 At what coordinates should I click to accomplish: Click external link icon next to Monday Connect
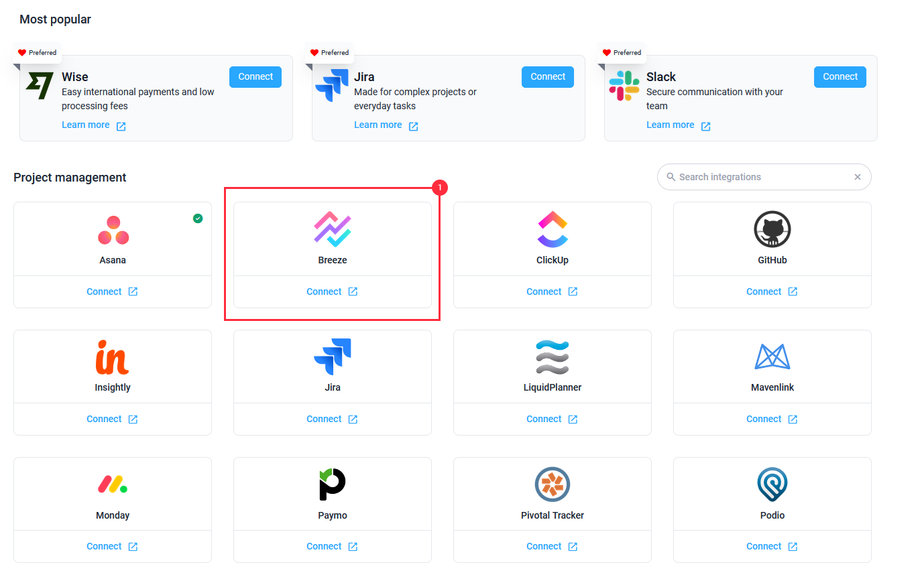pyautogui.click(x=133, y=547)
